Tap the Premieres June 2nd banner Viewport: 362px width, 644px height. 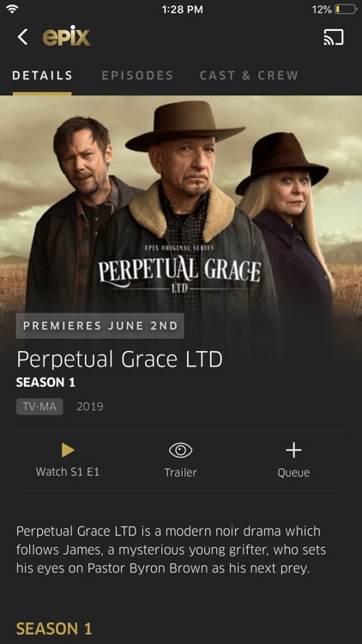(100, 325)
